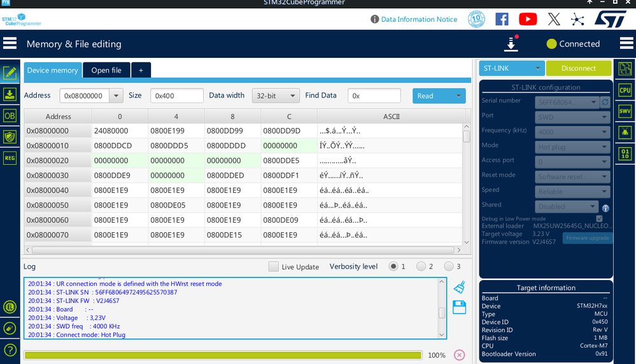
Task: Open the ST-LINK interface dropdown
Action: (x=511, y=68)
